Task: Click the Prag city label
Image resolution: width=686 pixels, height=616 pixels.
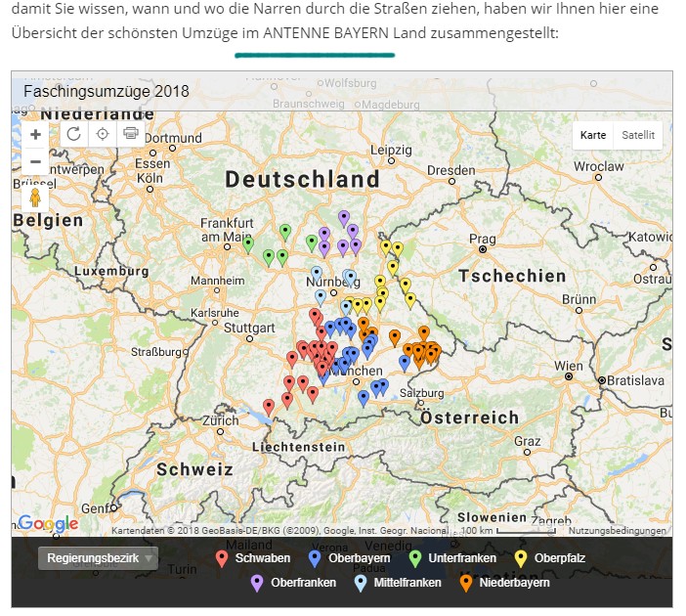Action: click(483, 239)
